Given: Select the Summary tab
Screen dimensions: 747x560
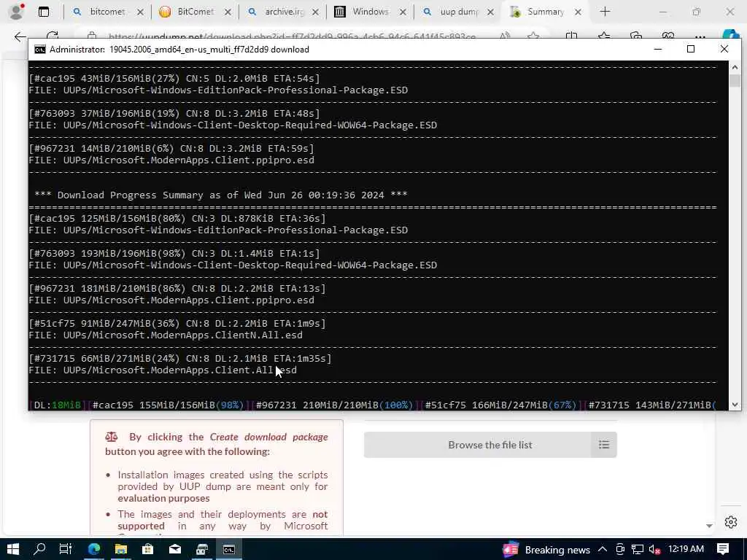Looking at the screenshot, I should pyautogui.click(x=544, y=12).
